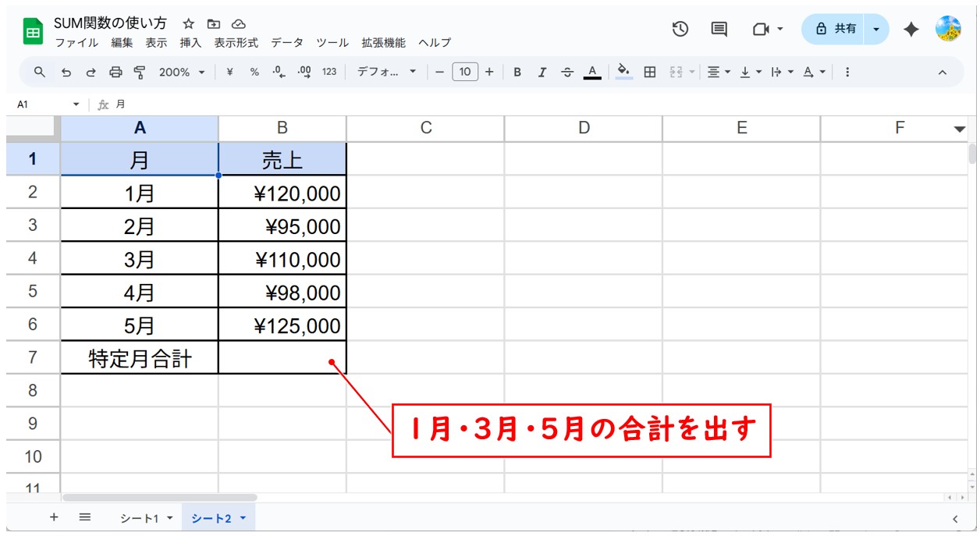The height and width of the screenshot is (536, 980).
Task: Click the 共有 share button
Action: 835,29
